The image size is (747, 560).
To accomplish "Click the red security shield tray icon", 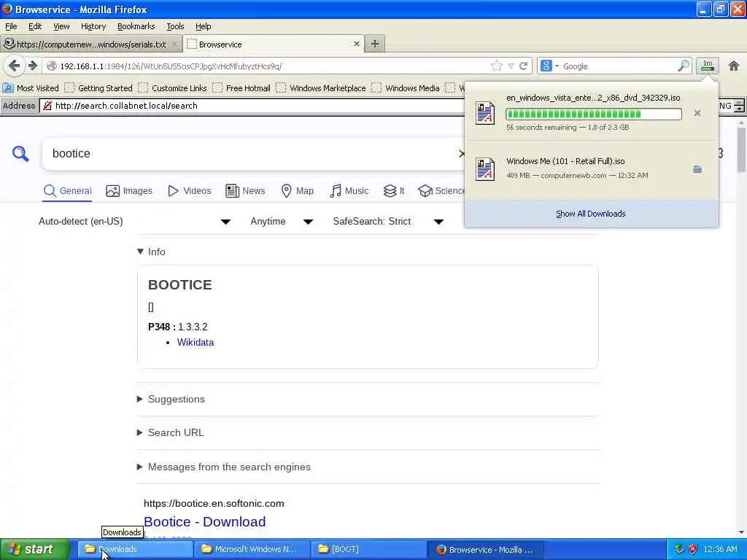I will tap(693, 550).
